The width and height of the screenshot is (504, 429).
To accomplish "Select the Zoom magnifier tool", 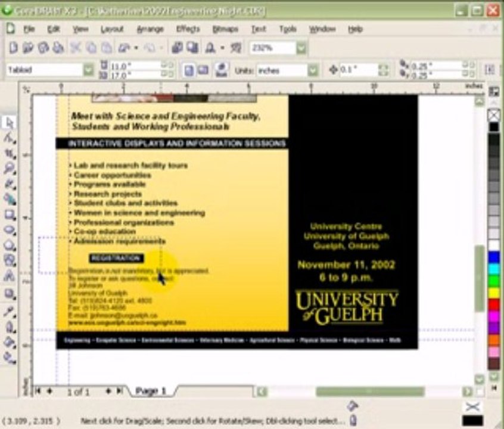I will 9,168.
